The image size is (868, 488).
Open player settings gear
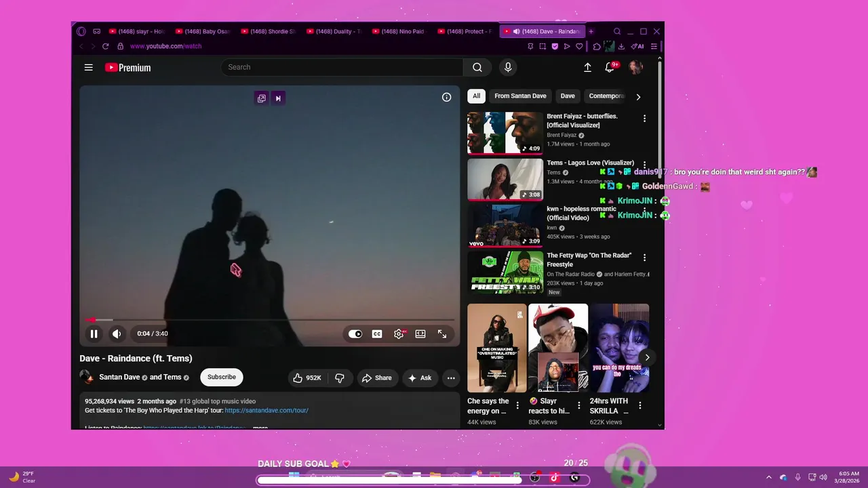(x=399, y=333)
